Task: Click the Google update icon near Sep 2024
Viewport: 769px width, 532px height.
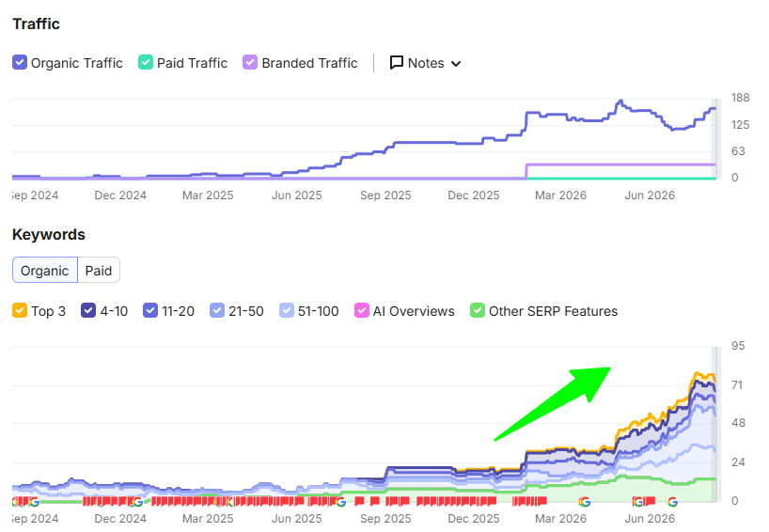Action: (x=34, y=502)
